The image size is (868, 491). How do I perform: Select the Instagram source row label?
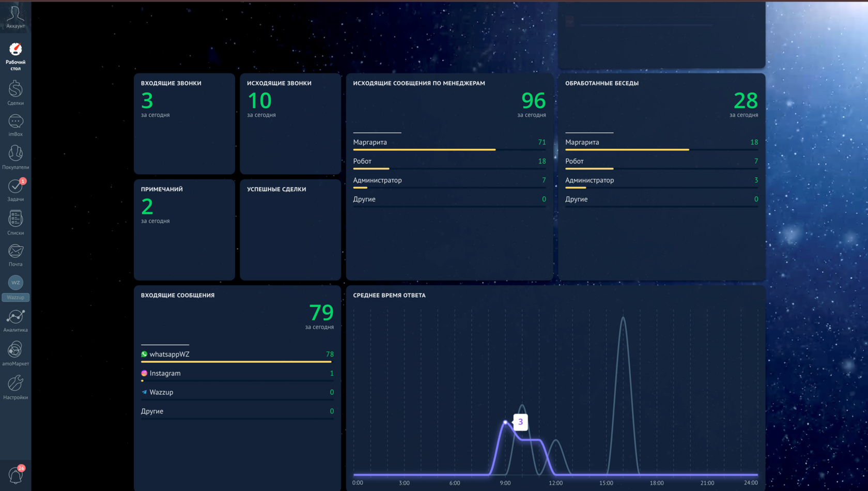coord(165,373)
